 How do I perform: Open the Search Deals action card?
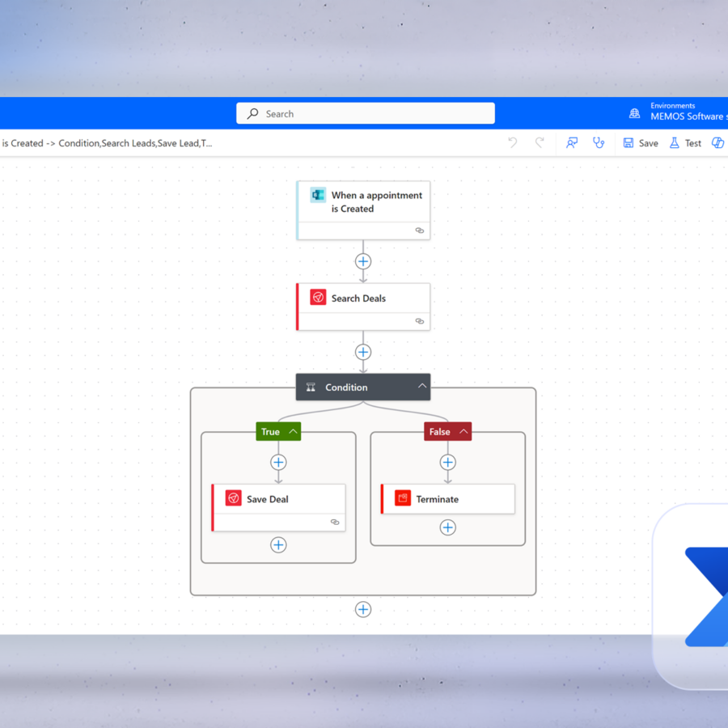363,307
